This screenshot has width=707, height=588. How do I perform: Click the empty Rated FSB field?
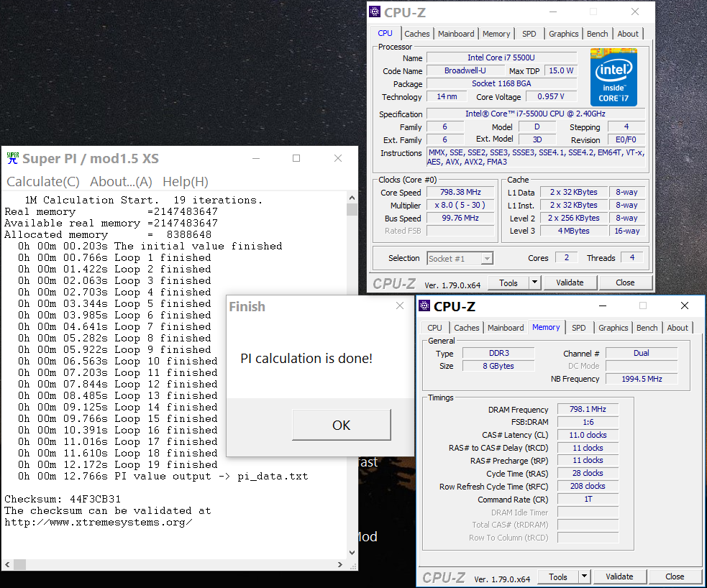click(x=460, y=231)
